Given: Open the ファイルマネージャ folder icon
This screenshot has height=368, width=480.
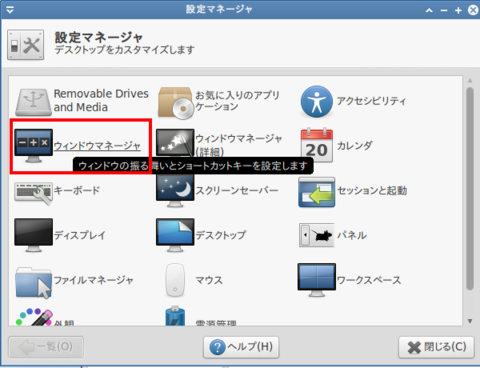Looking at the screenshot, I should 33,282.
